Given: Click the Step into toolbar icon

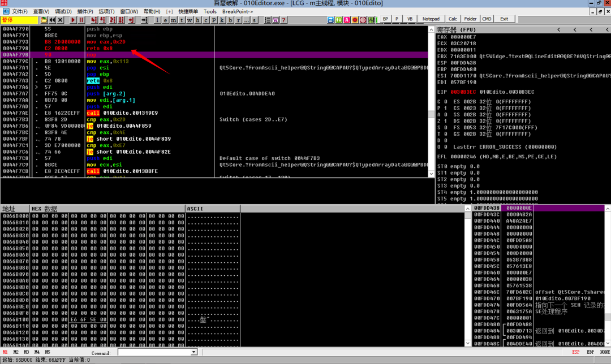Looking at the screenshot, I should tap(94, 20).
